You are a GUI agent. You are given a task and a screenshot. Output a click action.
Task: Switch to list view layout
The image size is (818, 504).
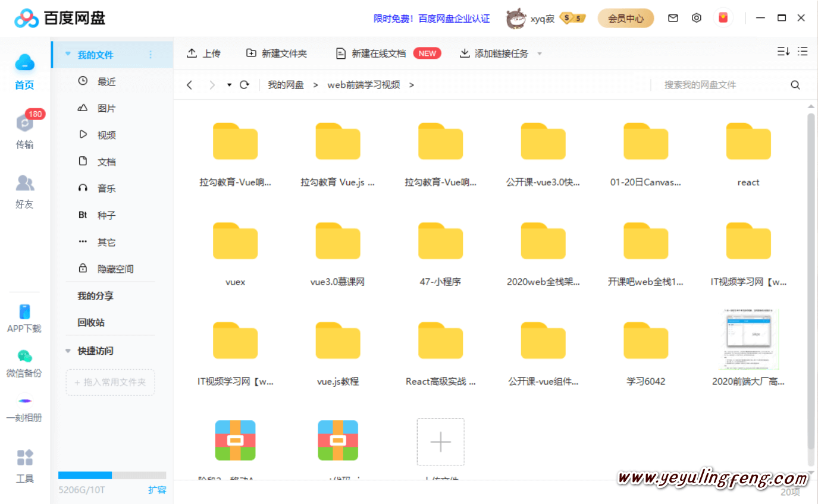click(x=803, y=52)
